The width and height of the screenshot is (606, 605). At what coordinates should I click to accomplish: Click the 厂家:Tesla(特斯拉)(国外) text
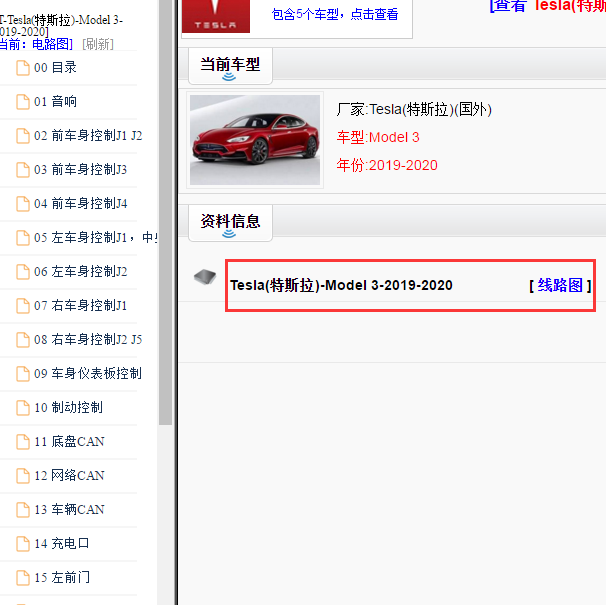(414, 110)
